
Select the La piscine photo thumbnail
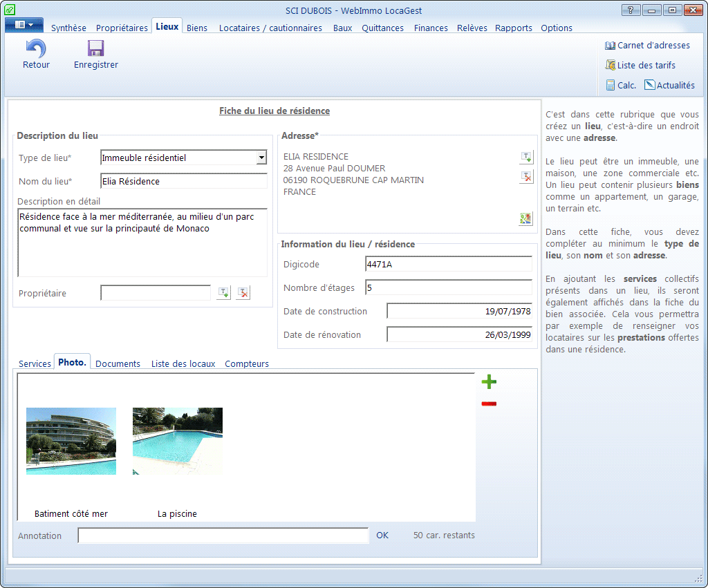[178, 441]
